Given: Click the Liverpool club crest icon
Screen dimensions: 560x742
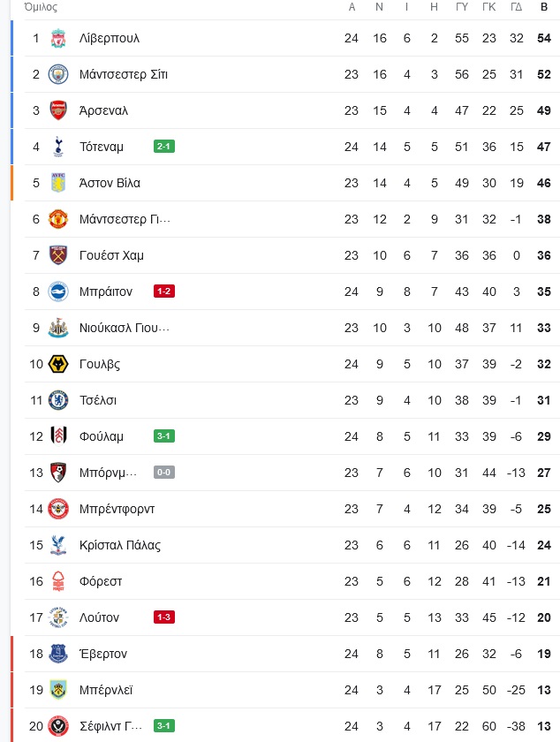Looking at the screenshot, I should (58, 38).
